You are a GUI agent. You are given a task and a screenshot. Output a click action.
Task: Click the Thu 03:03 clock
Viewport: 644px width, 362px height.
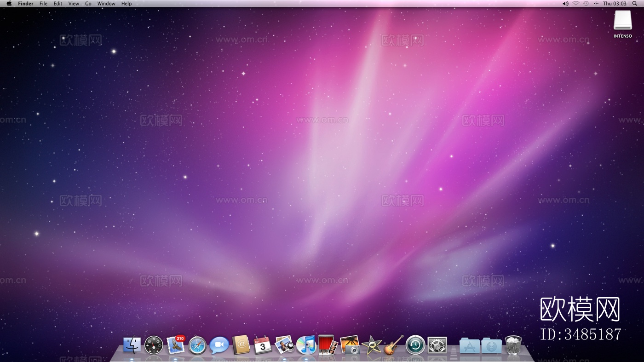[615, 4]
